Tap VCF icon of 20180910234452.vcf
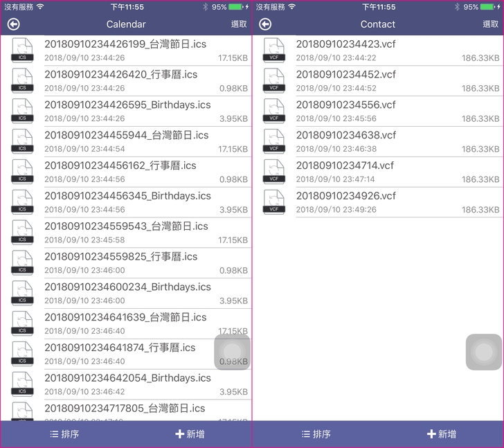 pyautogui.click(x=274, y=80)
